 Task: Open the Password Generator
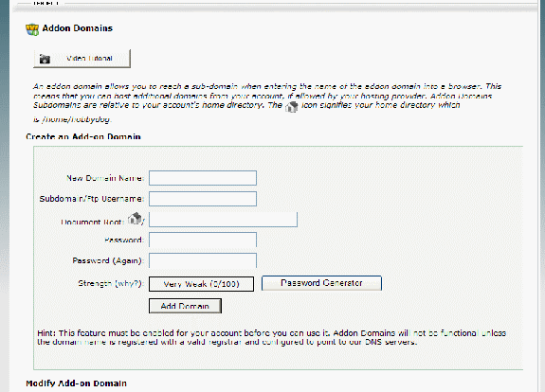(321, 283)
